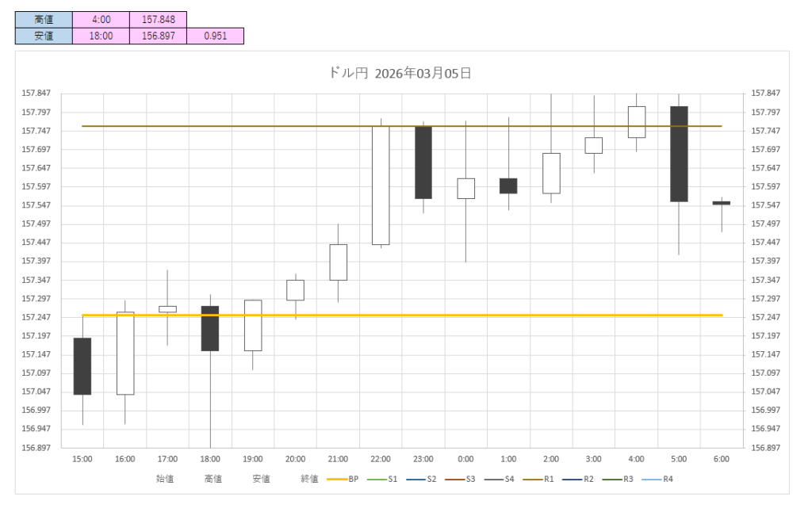
Task: Click the cell showing 157.848
Action: (158, 20)
